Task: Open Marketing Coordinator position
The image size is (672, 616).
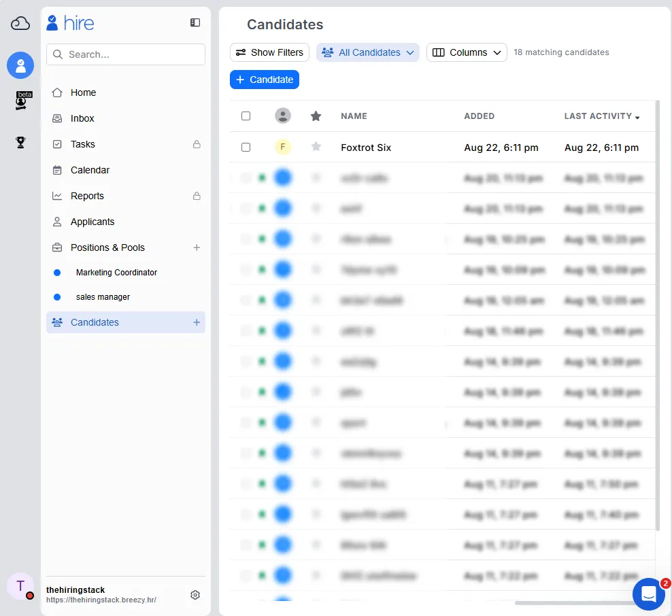Action: [116, 273]
